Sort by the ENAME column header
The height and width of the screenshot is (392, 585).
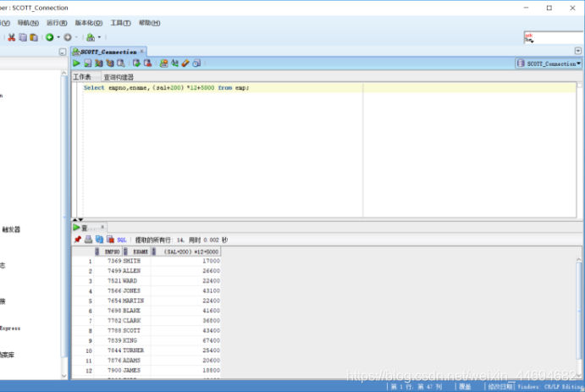(x=136, y=251)
